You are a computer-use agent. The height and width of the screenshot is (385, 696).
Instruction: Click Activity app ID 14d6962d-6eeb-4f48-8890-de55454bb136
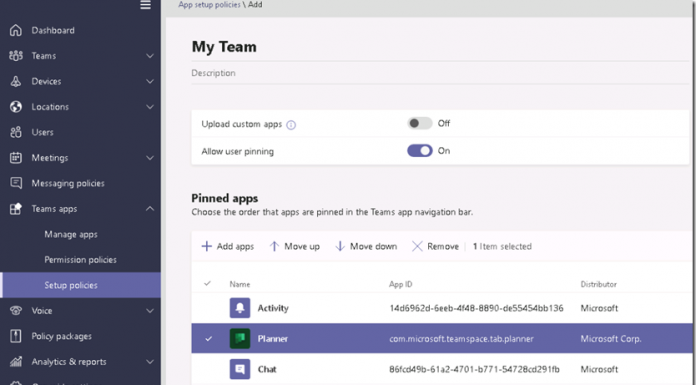click(x=476, y=308)
